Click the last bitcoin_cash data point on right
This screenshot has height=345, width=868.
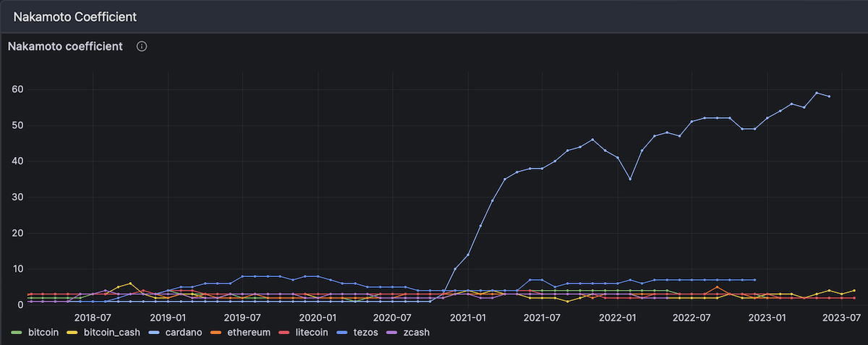(x=854, y=291)
